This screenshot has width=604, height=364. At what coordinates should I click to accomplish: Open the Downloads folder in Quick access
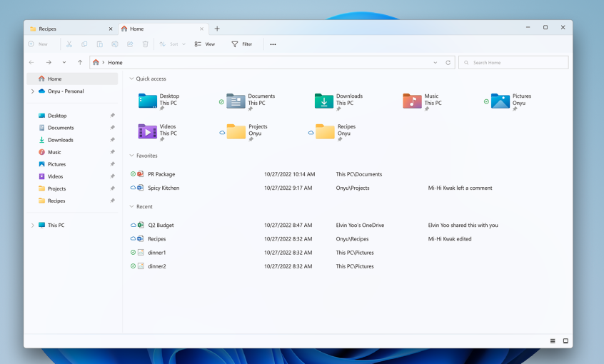click(x=324, y=101)
